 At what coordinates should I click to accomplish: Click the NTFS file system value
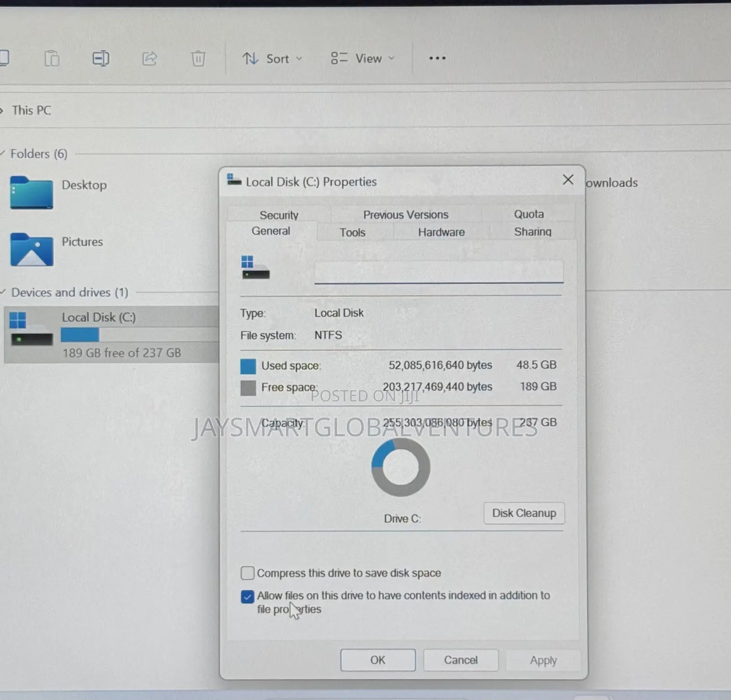pos(328,335)
